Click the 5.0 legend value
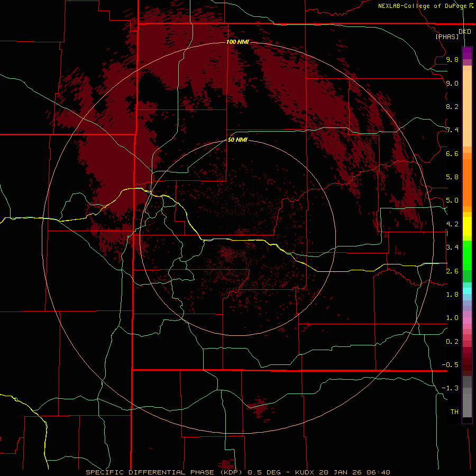Image resolution: width=476 pixels, height=476 pixels. 452,200
